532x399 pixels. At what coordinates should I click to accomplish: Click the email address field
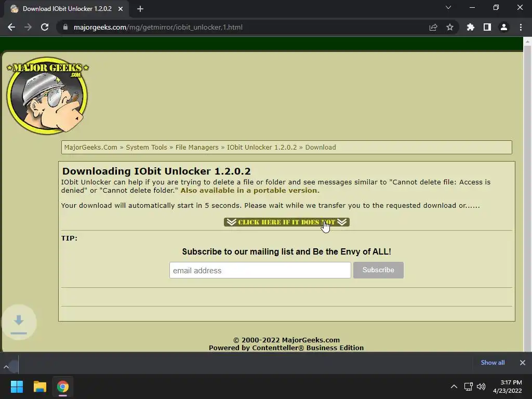260,270
